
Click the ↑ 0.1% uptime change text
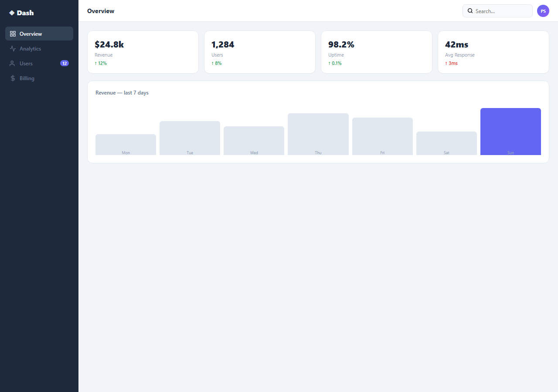pos(335,63)
